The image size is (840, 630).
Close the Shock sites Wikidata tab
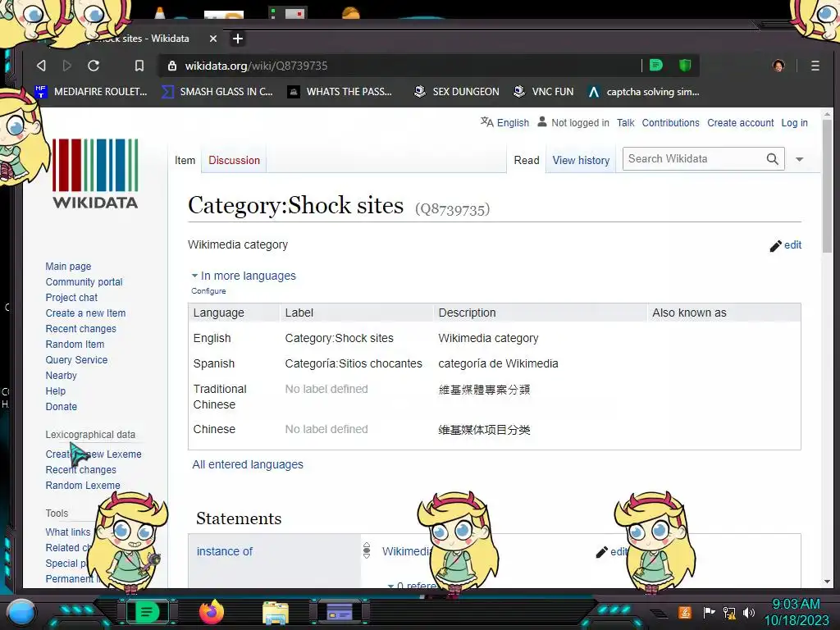point(213,39)
